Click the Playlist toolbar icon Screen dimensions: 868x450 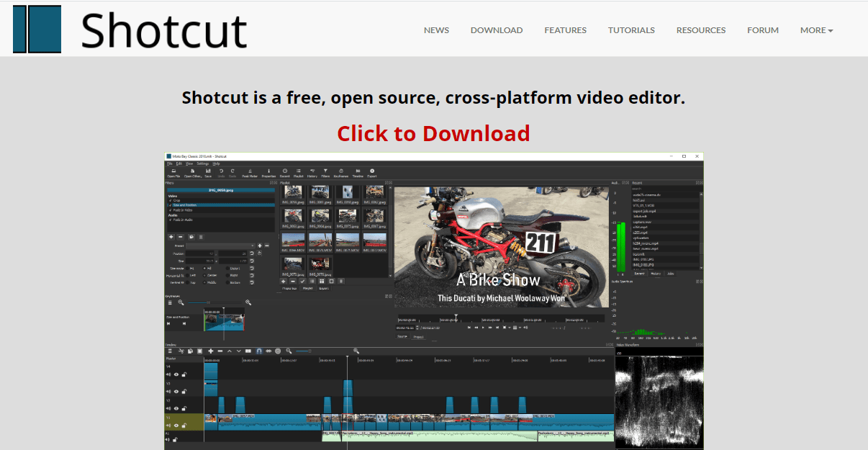[298, 173]
